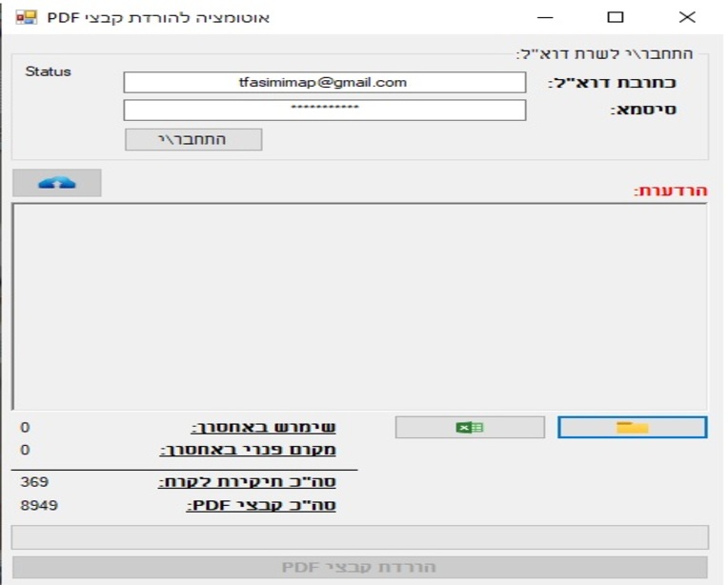Click the התחבר/י לשרת דוא"ל: group title

click(604, 54)
